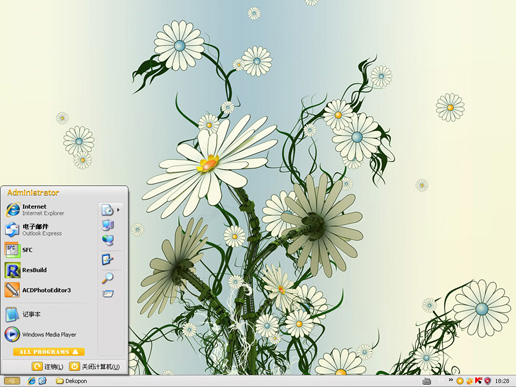Click second quick launch icon on taskbar
Image resolution: width=516 pixels, height=387 pixels.
[x=42, y=381]
